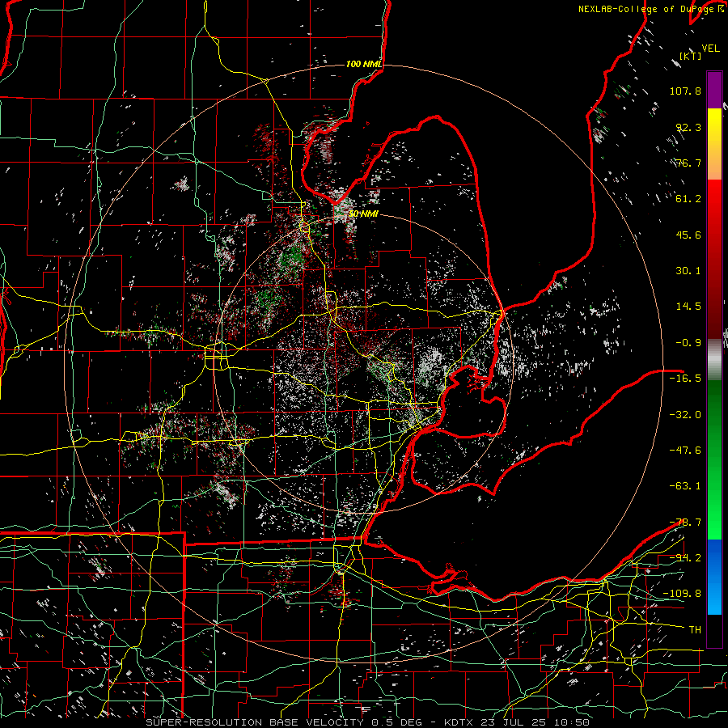This screenshot has height=728, width=728.
Task: Click the Super-Resolution Base Velocity caption text
Action: 255,722
